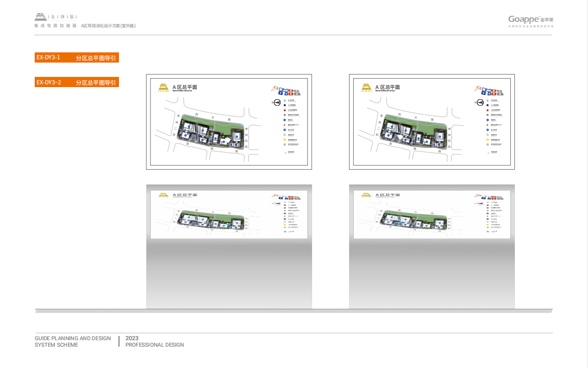Image resolution: width=588 pixels, height=368 pixels.
Task: Click the gray pyramid logo in header
Action: 41,17
